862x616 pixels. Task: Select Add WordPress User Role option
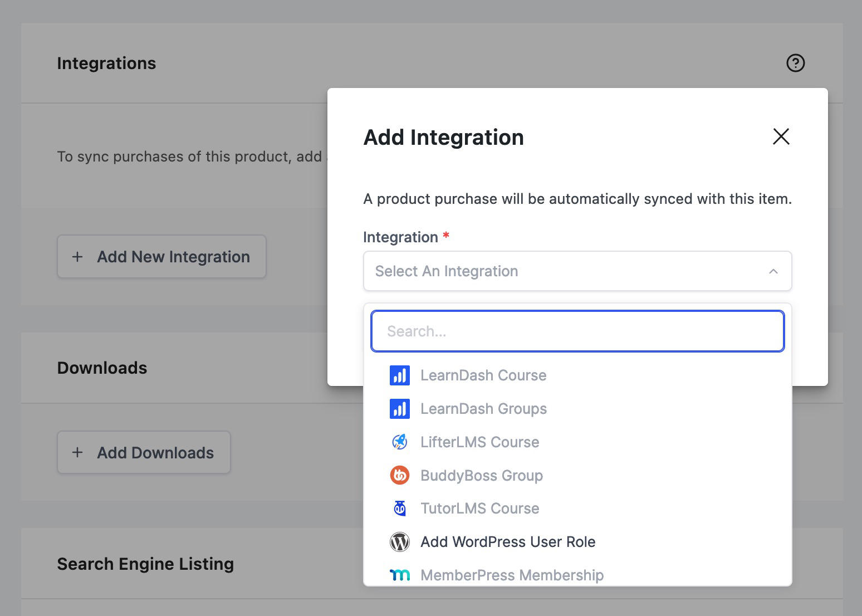pos(507,541)
